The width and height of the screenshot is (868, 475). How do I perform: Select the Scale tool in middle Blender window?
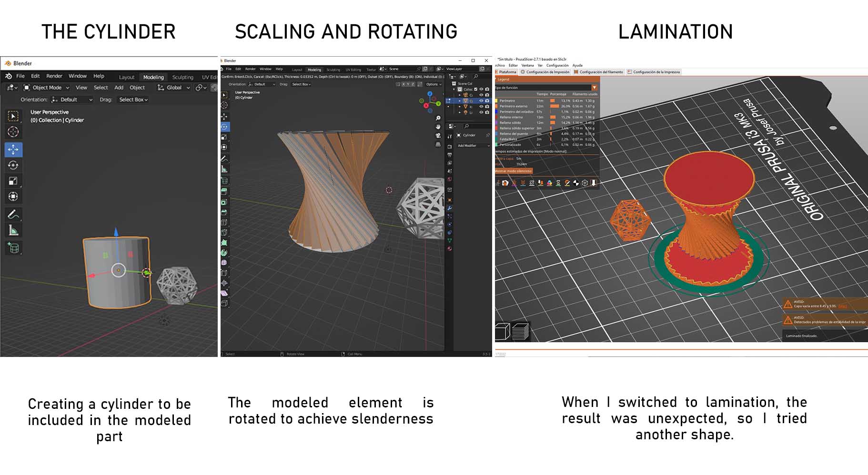pyautogui.click(x=224, y=137)
